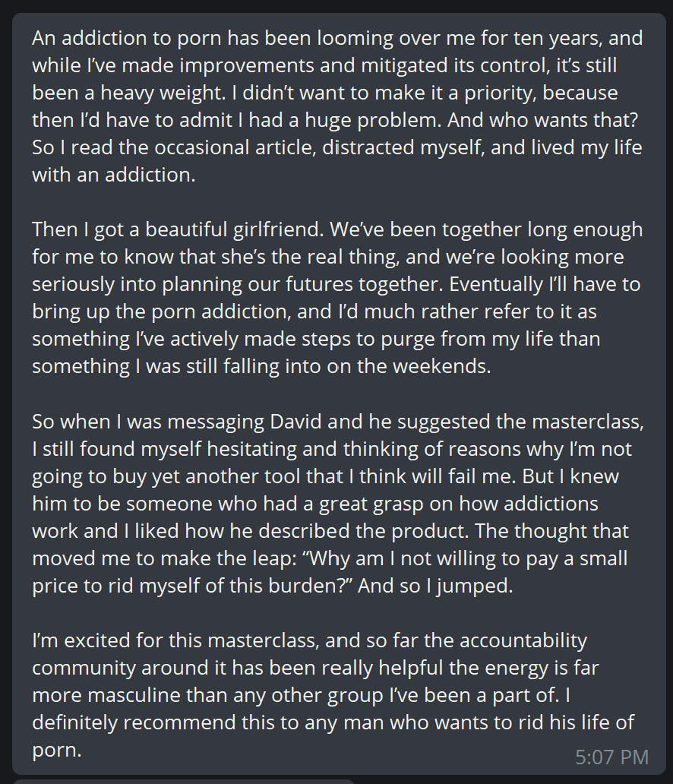The width and height of the screenshot is (673, 784).
Task: Click the 5:07 PM message timestamp
Action: click(611, 757)
